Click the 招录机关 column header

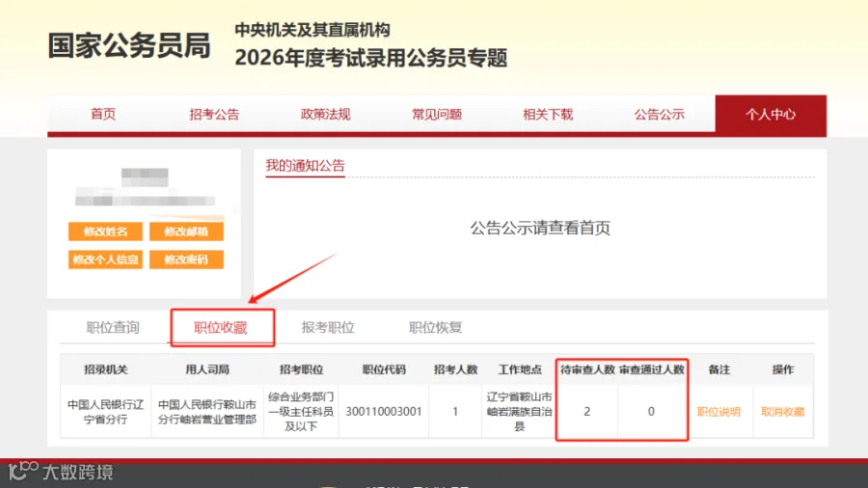105,369
